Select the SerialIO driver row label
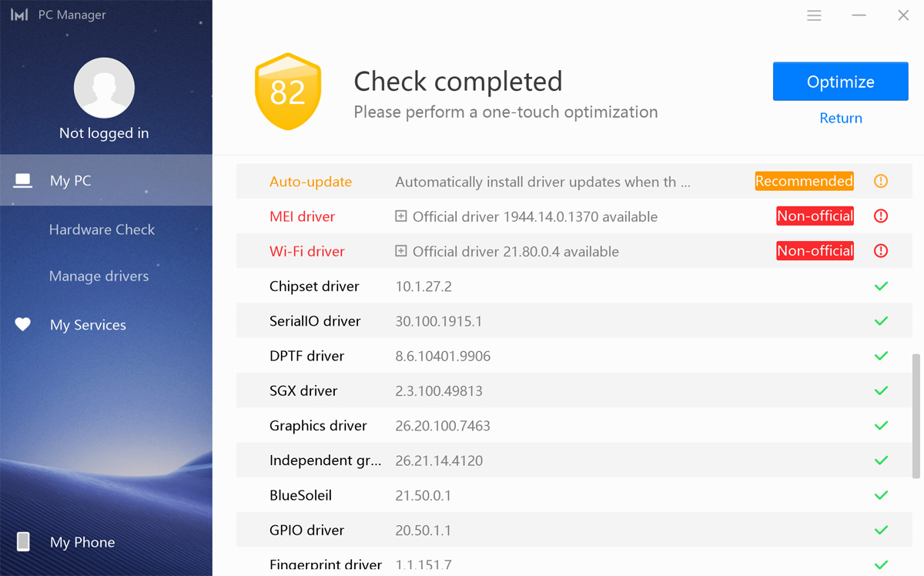The width and height of the screenshot is (924, 576). (315, 321)
